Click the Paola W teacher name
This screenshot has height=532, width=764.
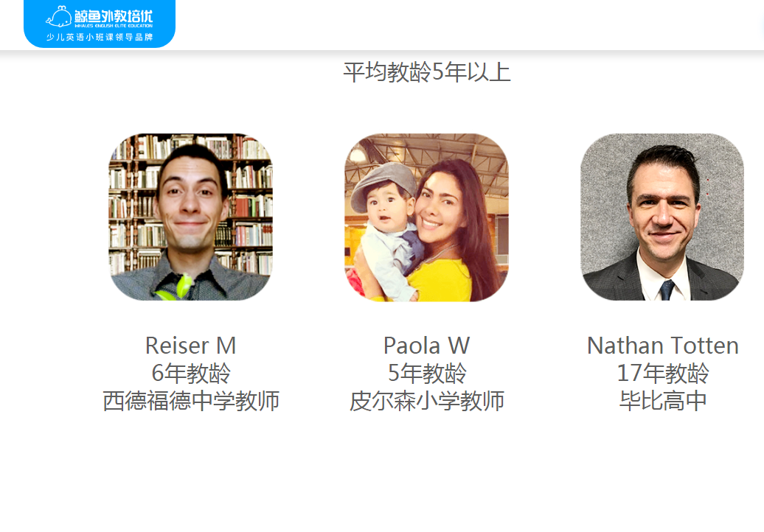pos(426,346)
